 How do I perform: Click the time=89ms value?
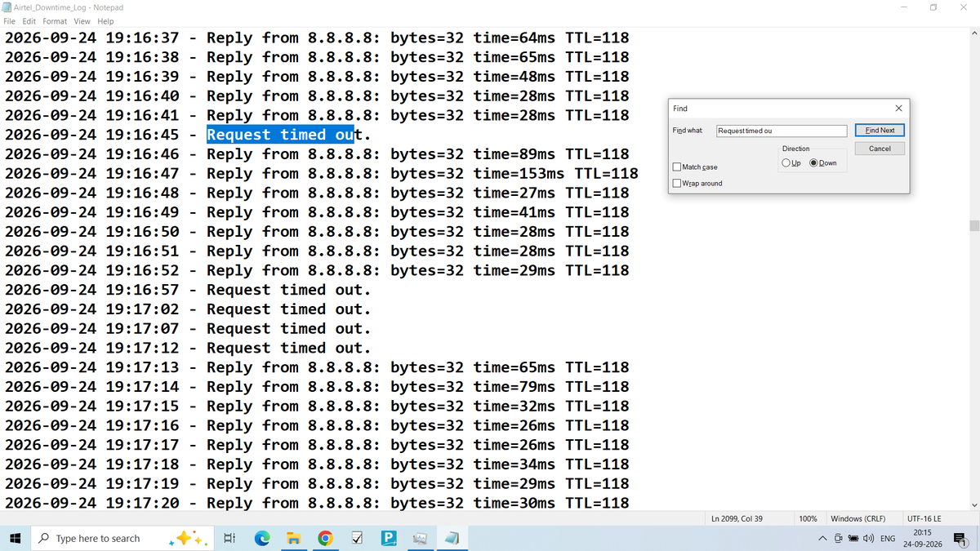514,154
